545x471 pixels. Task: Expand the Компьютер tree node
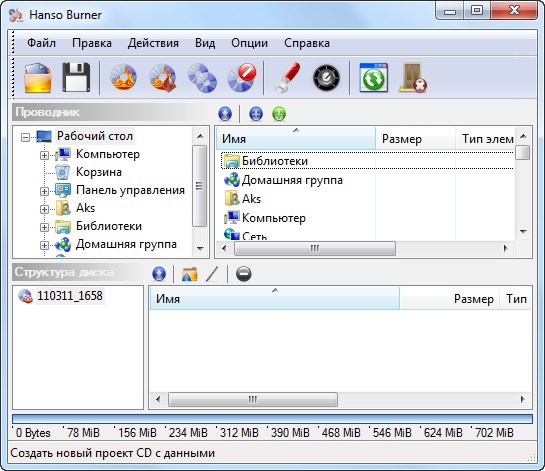coord(44,155)
